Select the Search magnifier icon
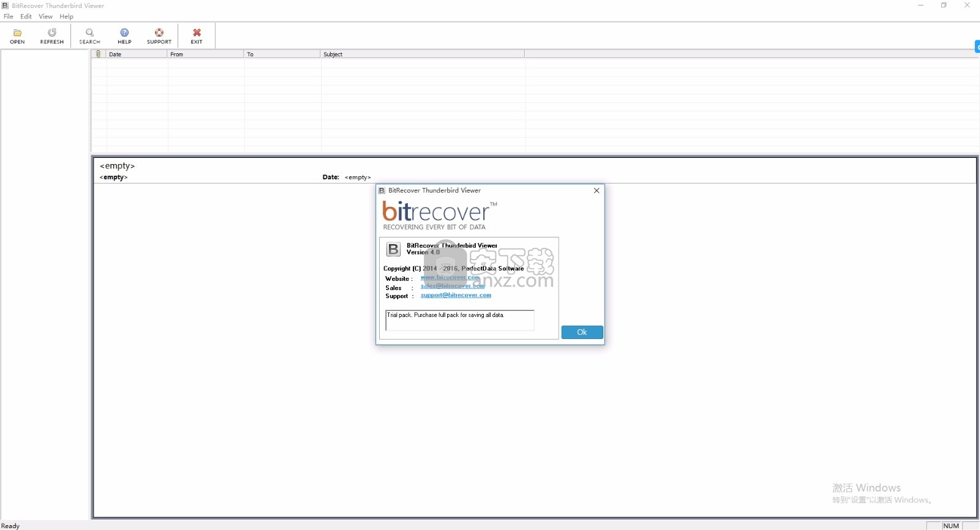The image size is (980, 530). pyautogui.click(x=89, y=33)
